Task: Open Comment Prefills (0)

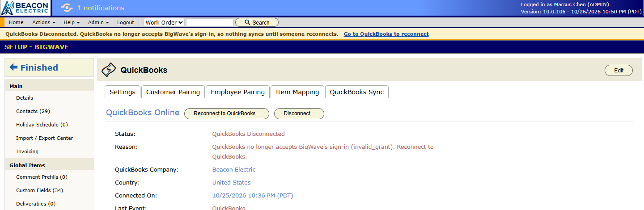Action: pos(42,177)
